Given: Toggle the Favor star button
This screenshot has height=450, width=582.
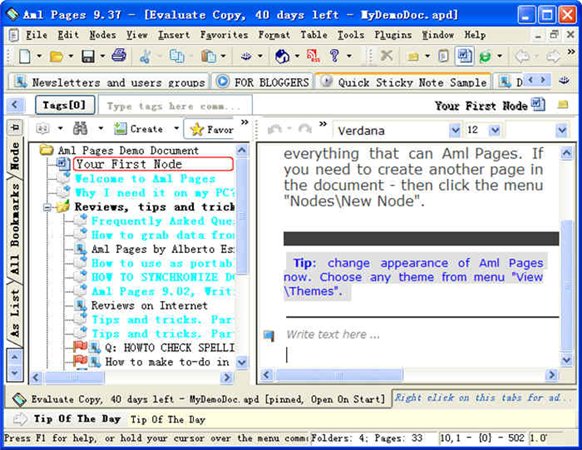Looking at the screenshot, I should (212, 129).
